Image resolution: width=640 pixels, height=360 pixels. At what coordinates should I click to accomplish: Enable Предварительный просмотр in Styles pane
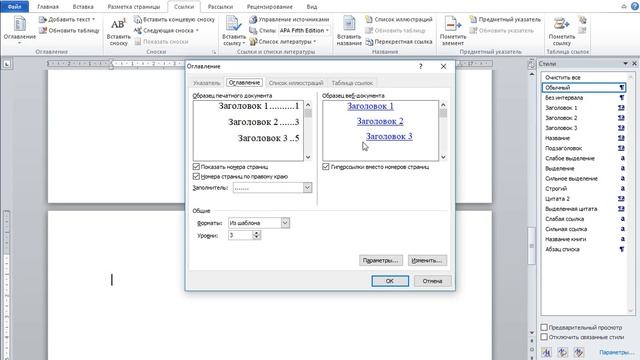(x=544, y=327)
